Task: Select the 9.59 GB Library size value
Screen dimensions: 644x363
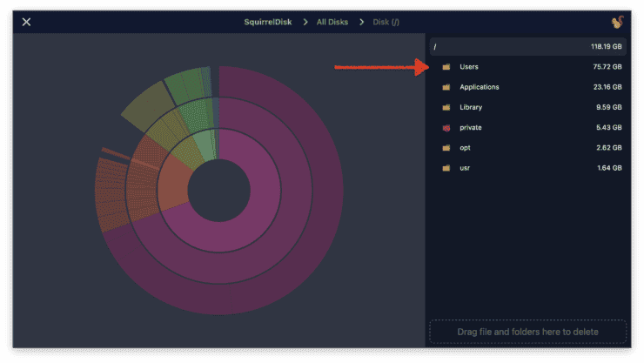Action: 607,107
